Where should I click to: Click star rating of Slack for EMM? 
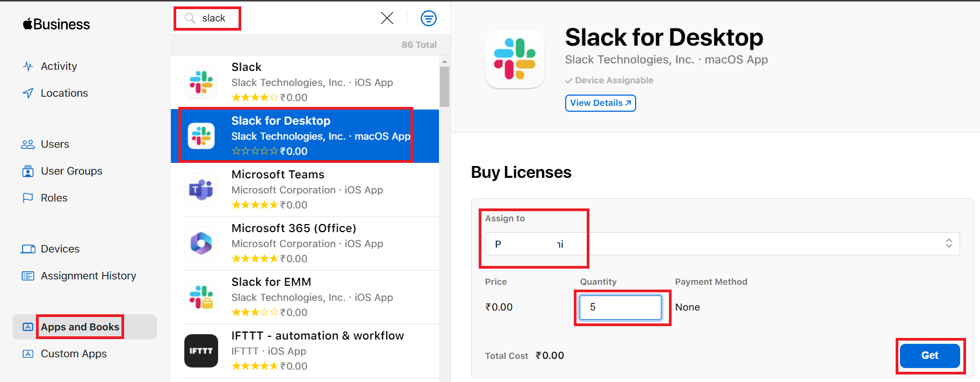coord(255,312)
